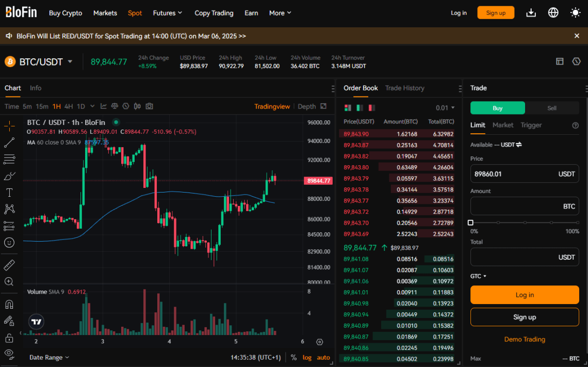
Task: Pick the ruler measure tool
Action: (9, 265)
